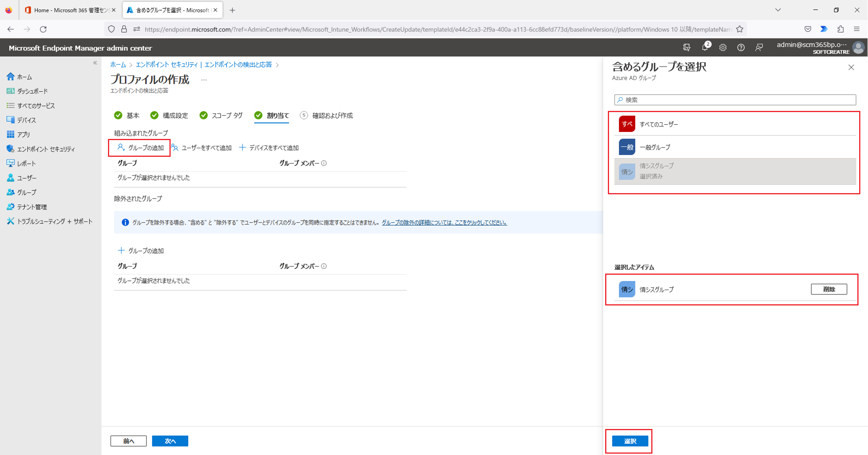This screenshot has height=455, width=868.
Task: Open テナント管理 in the sidebar
Action: pos(27,207)
